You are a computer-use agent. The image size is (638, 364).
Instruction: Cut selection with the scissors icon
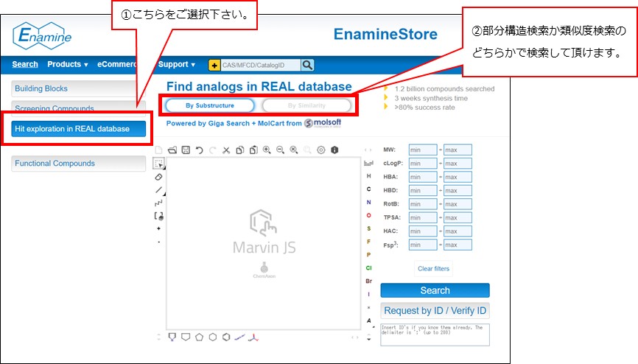[x=226, y=150]
